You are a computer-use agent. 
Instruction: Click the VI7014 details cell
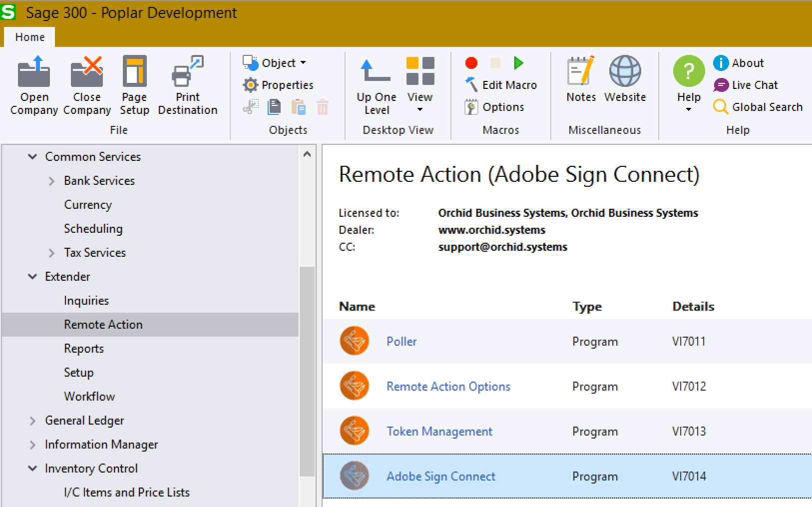tap(689, 477)
